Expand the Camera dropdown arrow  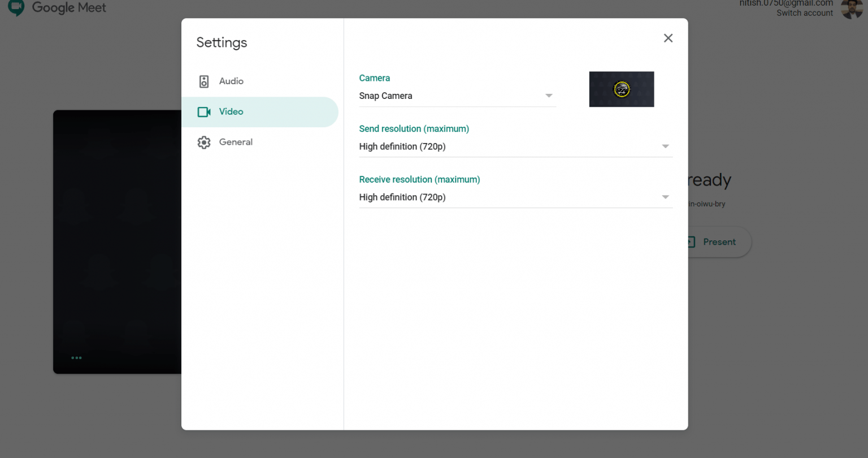coord(549,96)
